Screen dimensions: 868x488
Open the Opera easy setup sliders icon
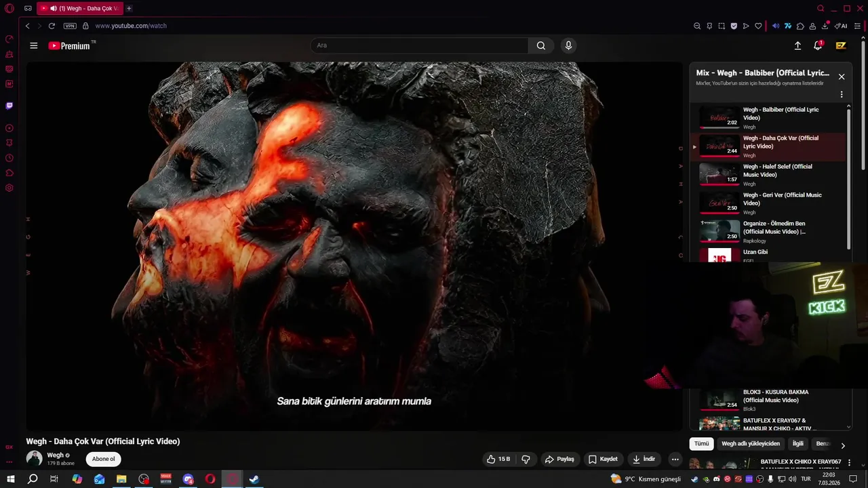857,26
